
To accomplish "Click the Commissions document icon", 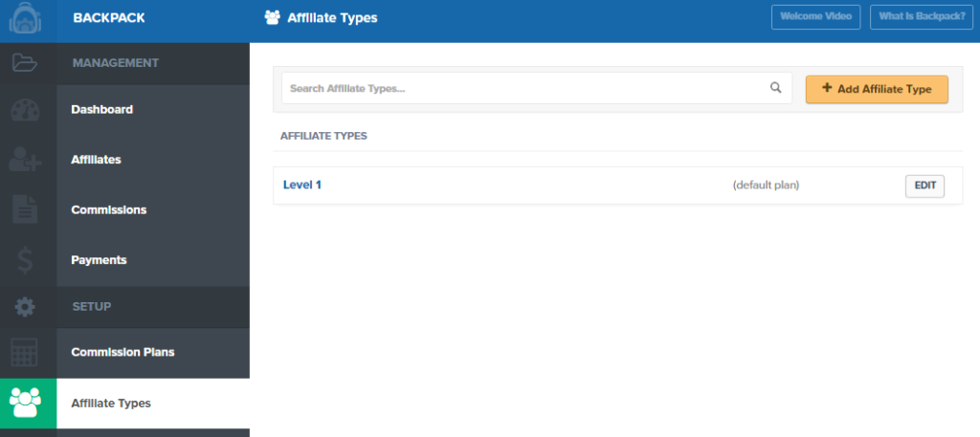I will (x=25, y=209).
